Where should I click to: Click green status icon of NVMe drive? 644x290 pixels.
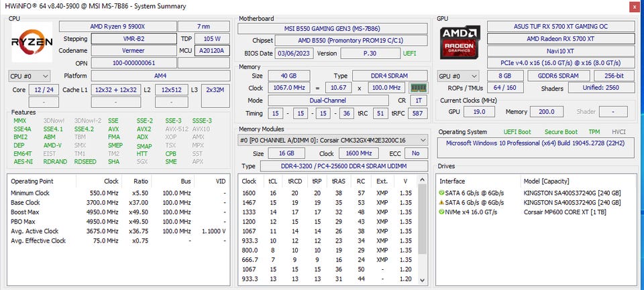pos(441,212)
